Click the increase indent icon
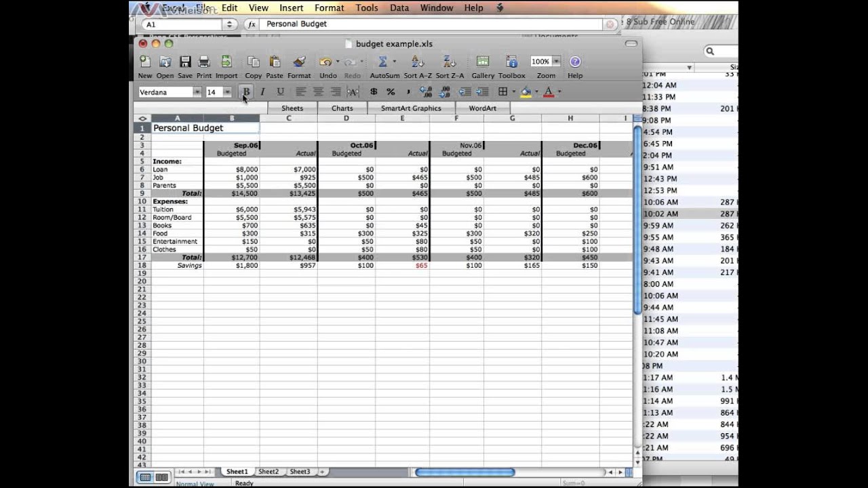Image resolution: width=868 pixels, height=488 pixels. tap(482, 91)
